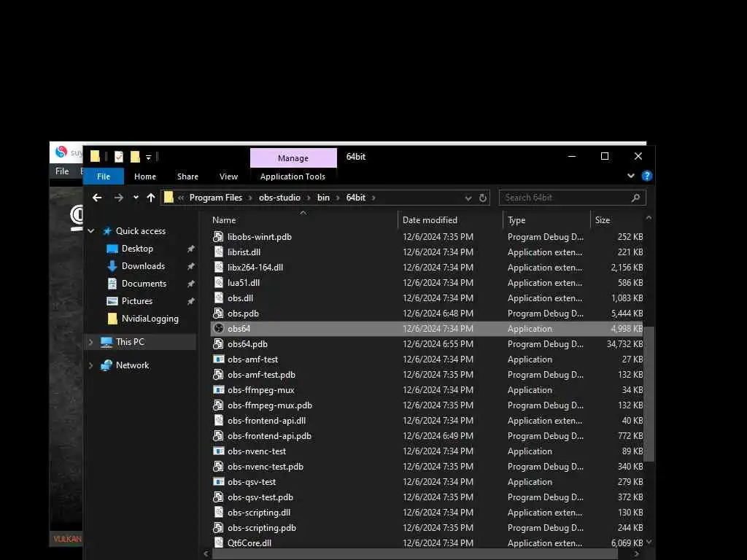747x560 pixels.
Task: Select This PC in navigation pane
Action: (x=130, y=342)
